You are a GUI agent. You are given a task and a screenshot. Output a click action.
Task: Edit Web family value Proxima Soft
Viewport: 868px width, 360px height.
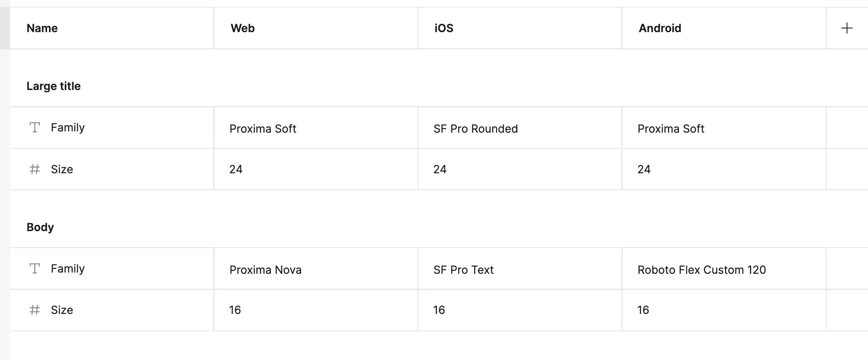pos(316,128)
